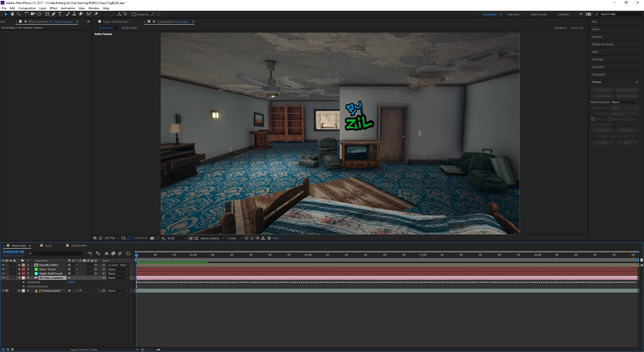644x352 pixels.
Task: Expand the Camera Options group
Action: tap(24, 287)
